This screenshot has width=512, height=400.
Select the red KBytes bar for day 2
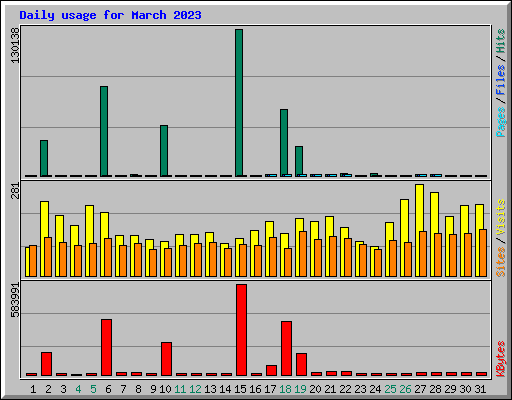46,364
